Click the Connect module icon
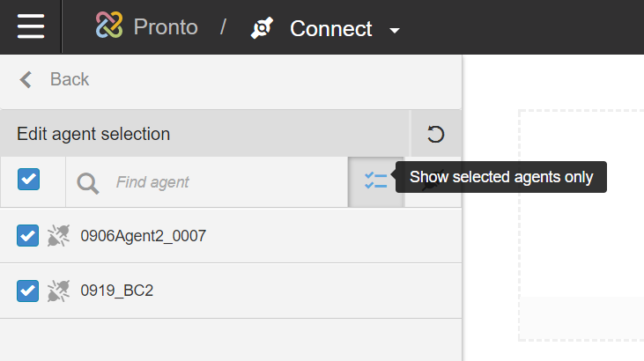The image size is (644, 361). coord(261,28)
